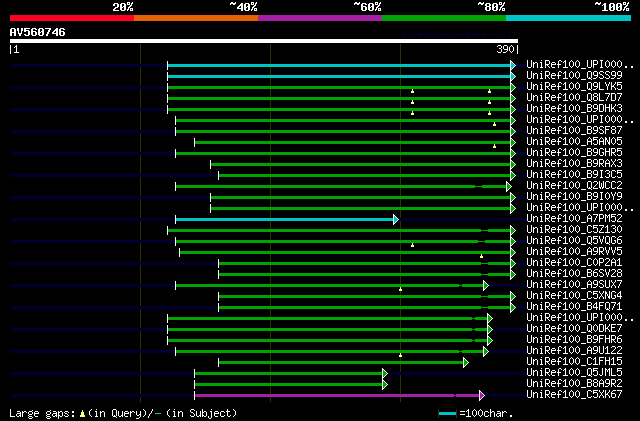Click the arrowhead ending the UniRef100_B9SF87 bar
Screen dimensions: 640x421
(x=513, y=131)
